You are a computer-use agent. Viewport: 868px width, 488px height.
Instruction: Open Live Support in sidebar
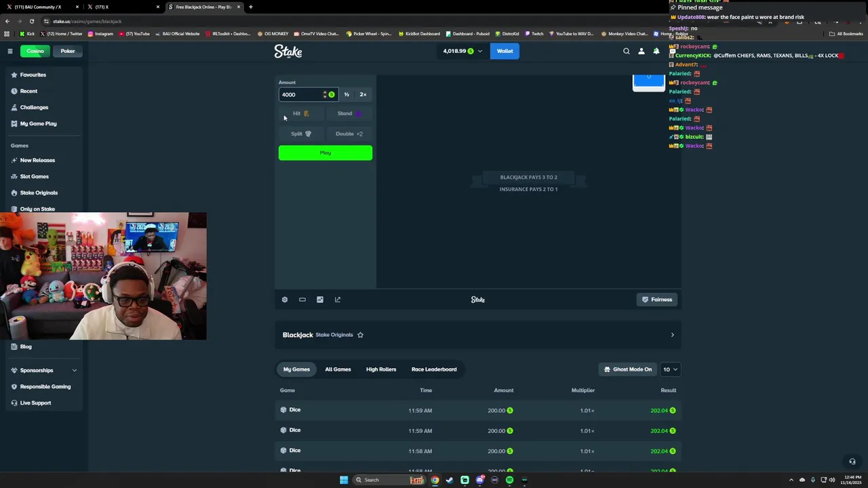tap(44, 403)
